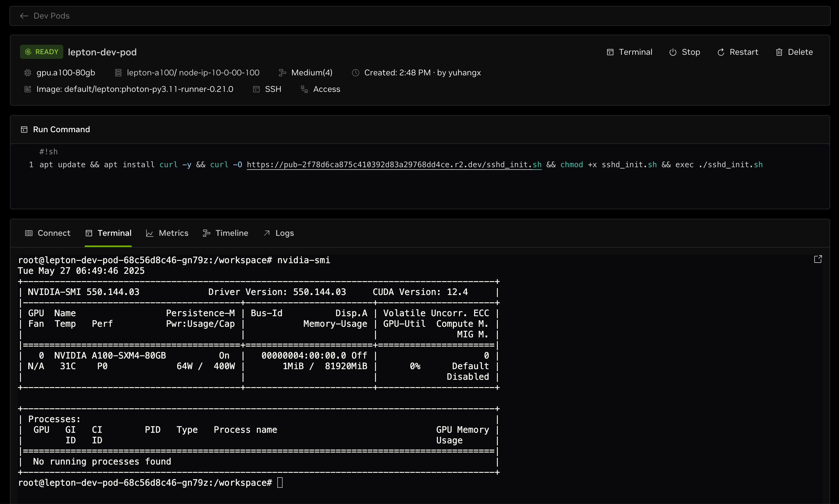Click the resource icon beside Medium(4)
The height and width of the screenshot is (504, 839).
(x=282, y=73)
